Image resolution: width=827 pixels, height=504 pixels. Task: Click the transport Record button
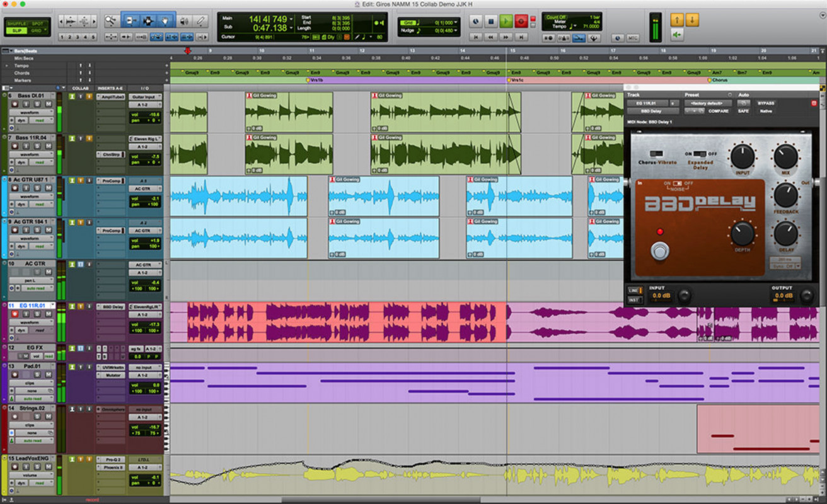[x=521, y=21]
